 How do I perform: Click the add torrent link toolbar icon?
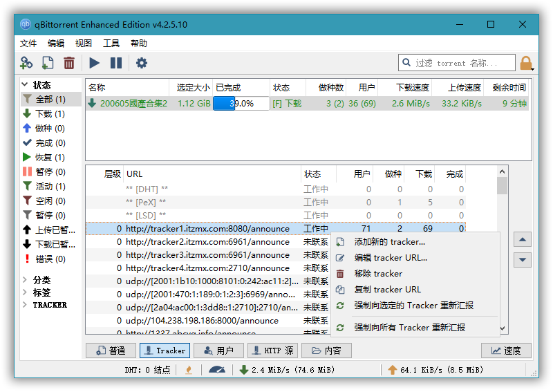26,63
